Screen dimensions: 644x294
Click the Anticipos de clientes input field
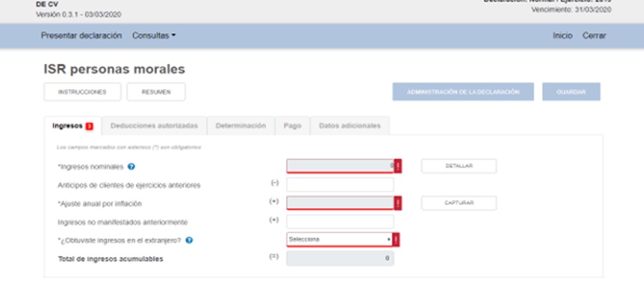point(340,185)
